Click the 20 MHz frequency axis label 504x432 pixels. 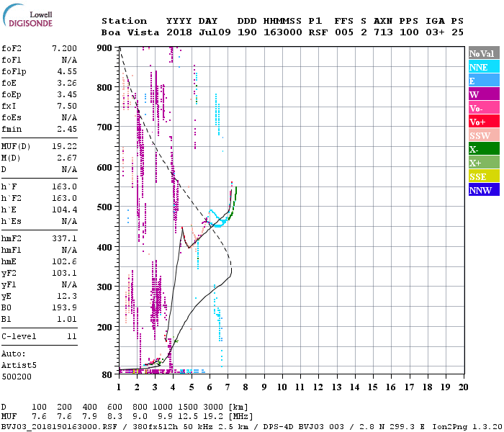[463, 387]
